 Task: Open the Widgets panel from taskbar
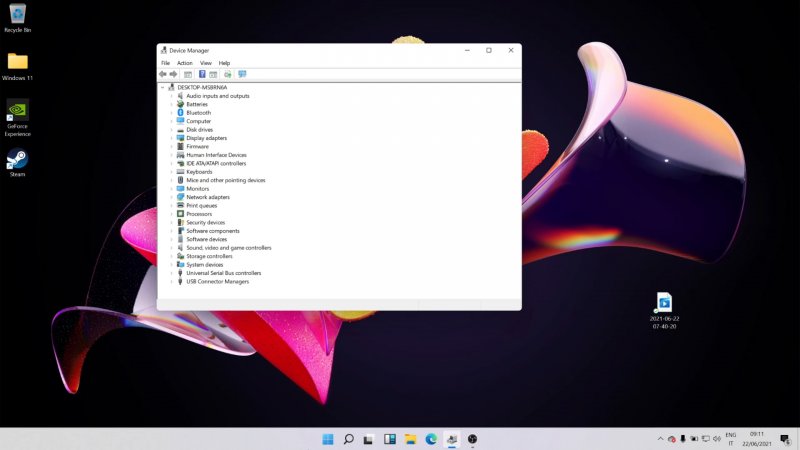point(390,439)
